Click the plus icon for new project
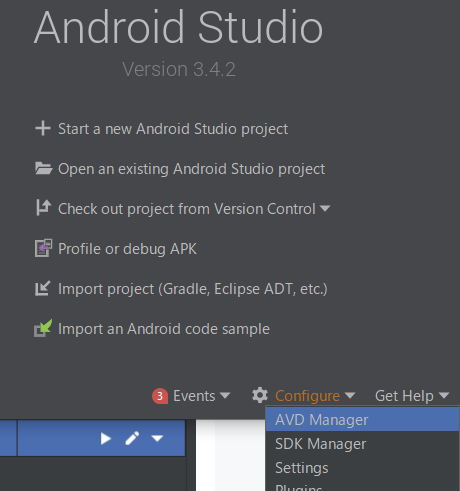The image size is (460, 491). (43, 129)
